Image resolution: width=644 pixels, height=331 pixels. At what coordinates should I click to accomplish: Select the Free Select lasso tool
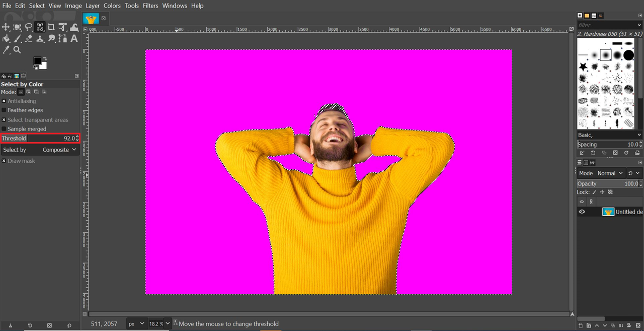(29, 27)
